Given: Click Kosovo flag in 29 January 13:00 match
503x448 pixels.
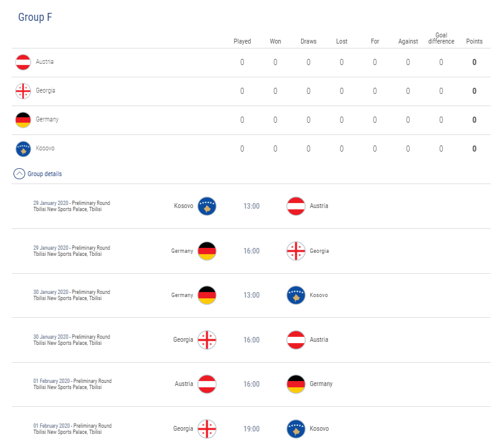Looking at the screenshot, I should [x=207, y=206].
